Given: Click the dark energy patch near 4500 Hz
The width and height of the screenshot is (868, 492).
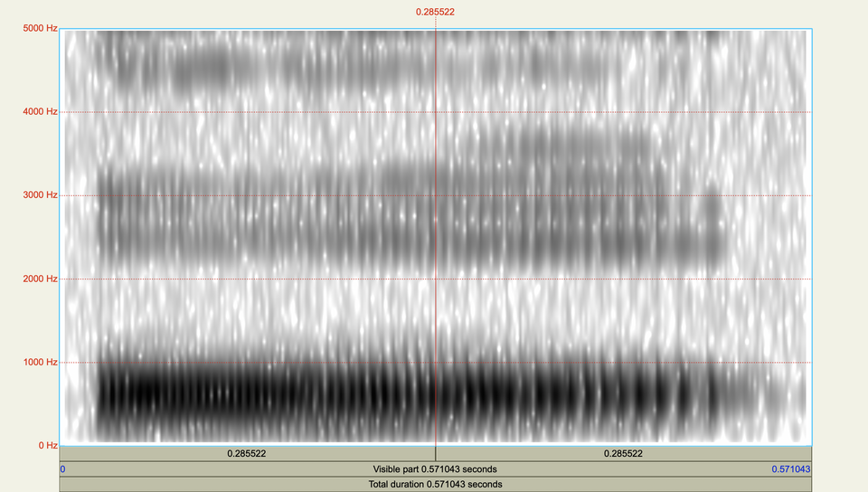Looking at the screenshot, I should coord(203,68).
